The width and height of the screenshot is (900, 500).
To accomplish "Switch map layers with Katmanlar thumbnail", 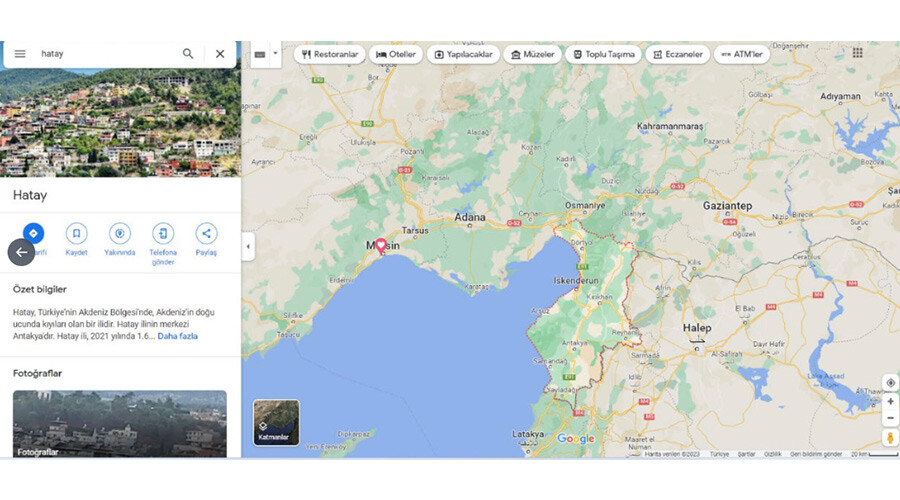I will (276, 423).
